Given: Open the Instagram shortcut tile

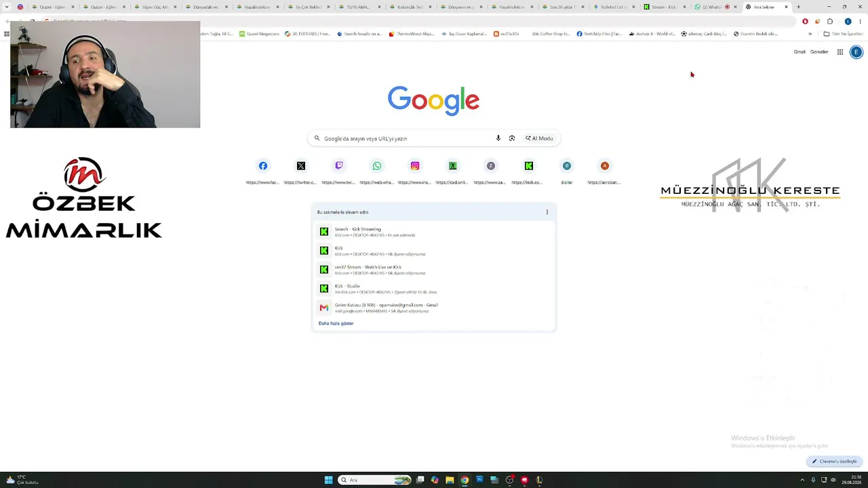Looking at the screenshot, I should 414,171.
